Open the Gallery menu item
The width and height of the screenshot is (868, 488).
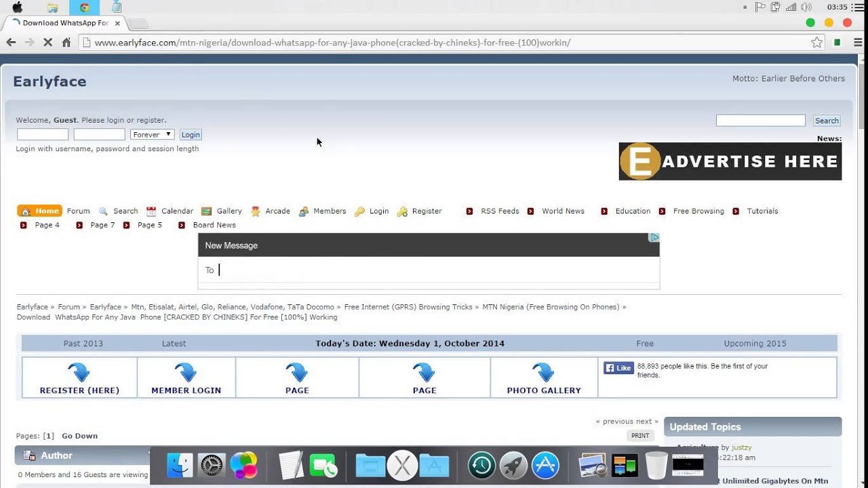[222, 211]
